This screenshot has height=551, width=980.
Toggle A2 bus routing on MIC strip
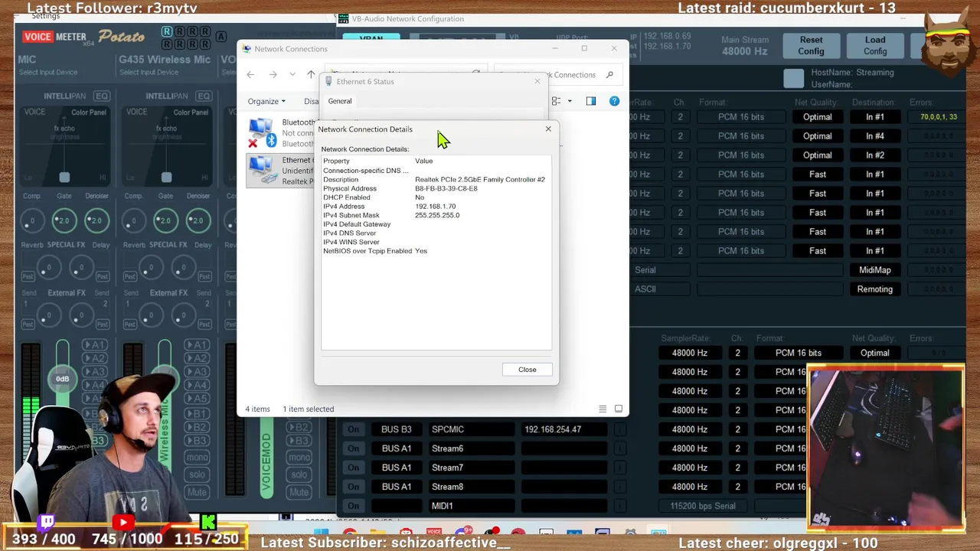95,358
